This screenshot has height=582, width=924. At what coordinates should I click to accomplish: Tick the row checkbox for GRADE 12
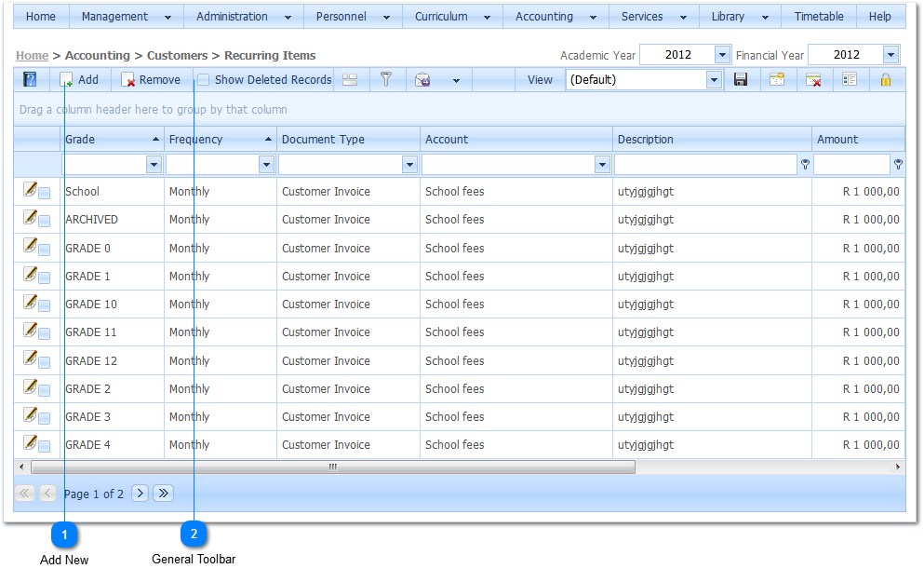coord(44,362)
